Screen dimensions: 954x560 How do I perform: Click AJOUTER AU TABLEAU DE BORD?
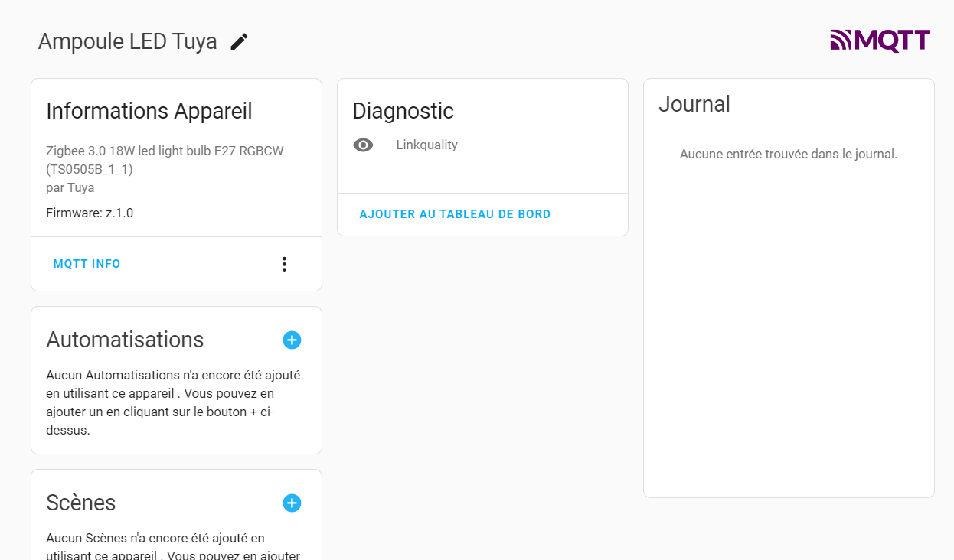[455, 214]
